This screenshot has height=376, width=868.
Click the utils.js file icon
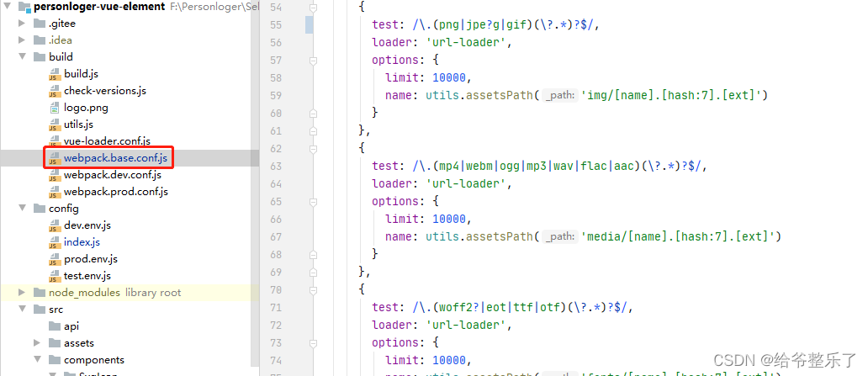pyautogui.click(x=54, y=124)
